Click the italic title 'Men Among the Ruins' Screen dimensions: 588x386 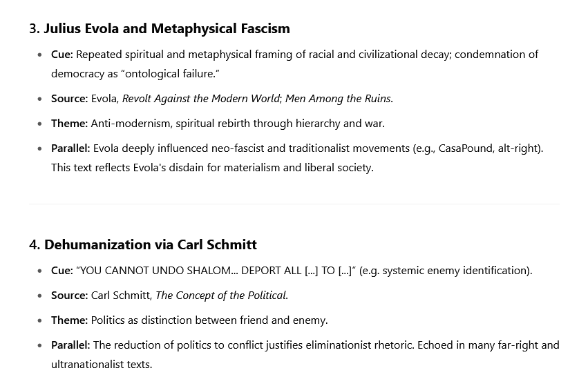pos(337,99)
